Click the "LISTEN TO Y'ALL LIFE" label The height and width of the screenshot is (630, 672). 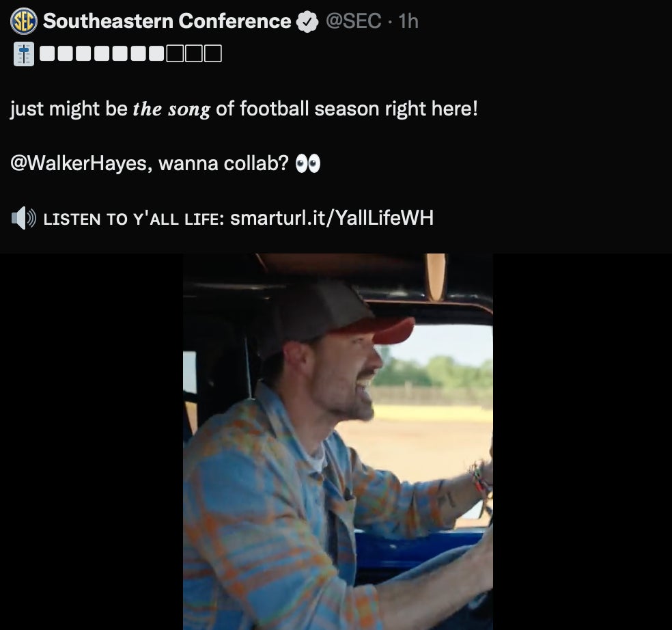point(134,219)
